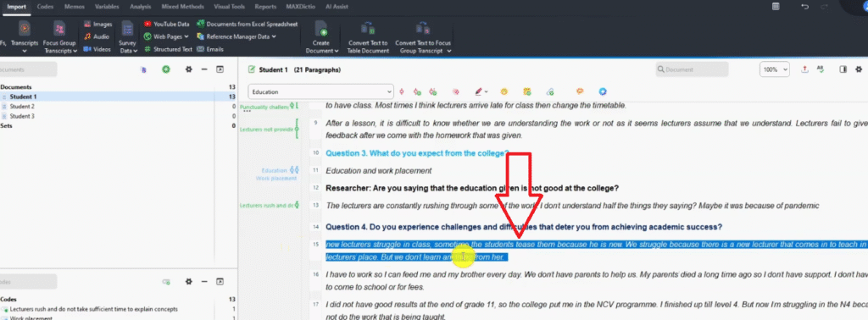Click the Focus Group Transcripts icon
The width and height of the screenshot is (868, 320).
click(x=59, y=28)
